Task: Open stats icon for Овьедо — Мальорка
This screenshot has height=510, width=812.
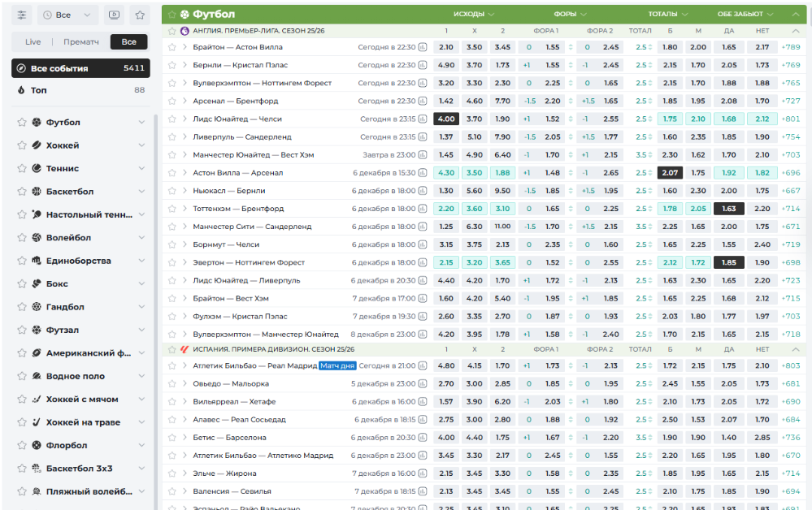Action: pyautogui.click(x=423, y=384)
